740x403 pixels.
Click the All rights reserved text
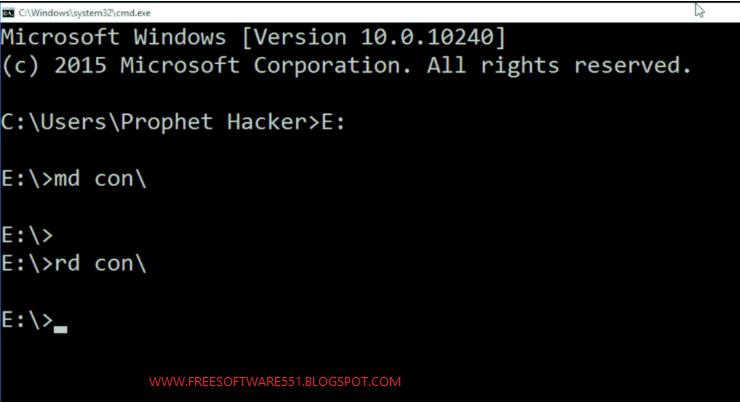tap(559, 66)
